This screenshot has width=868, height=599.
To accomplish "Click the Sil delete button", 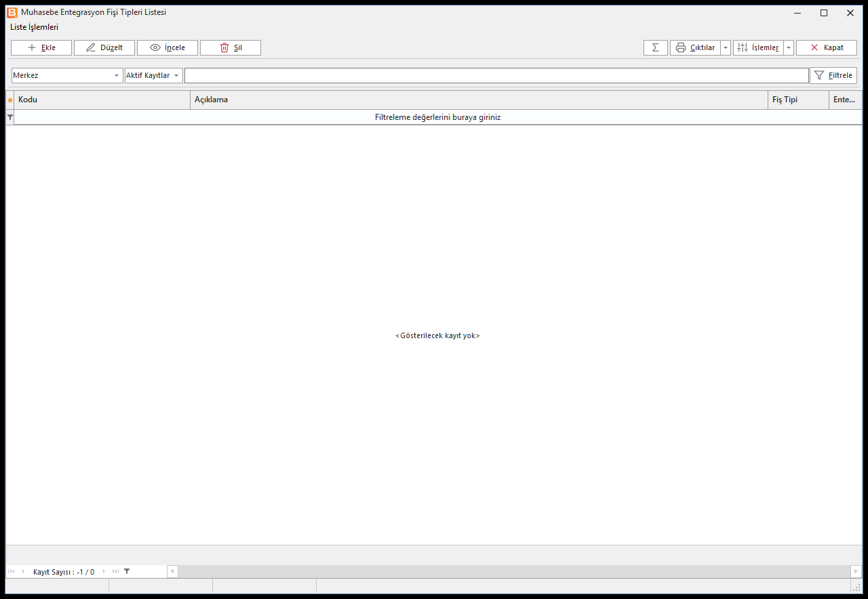I will click(x=231, y=47).
